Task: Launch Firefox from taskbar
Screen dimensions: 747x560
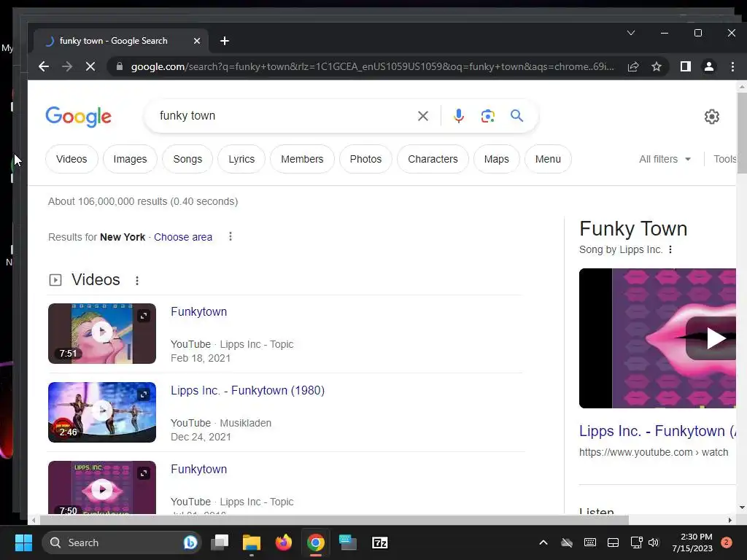Action: 284,542
